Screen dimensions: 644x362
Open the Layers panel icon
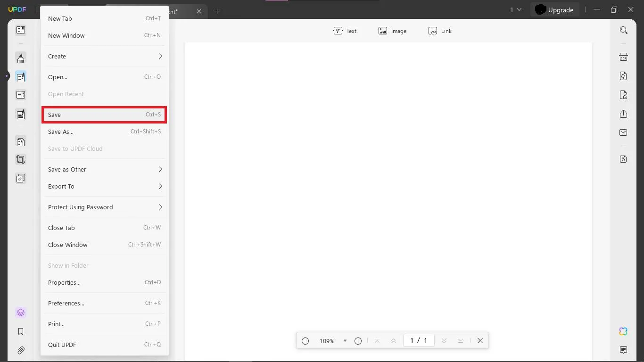click(x=21, y=313)
